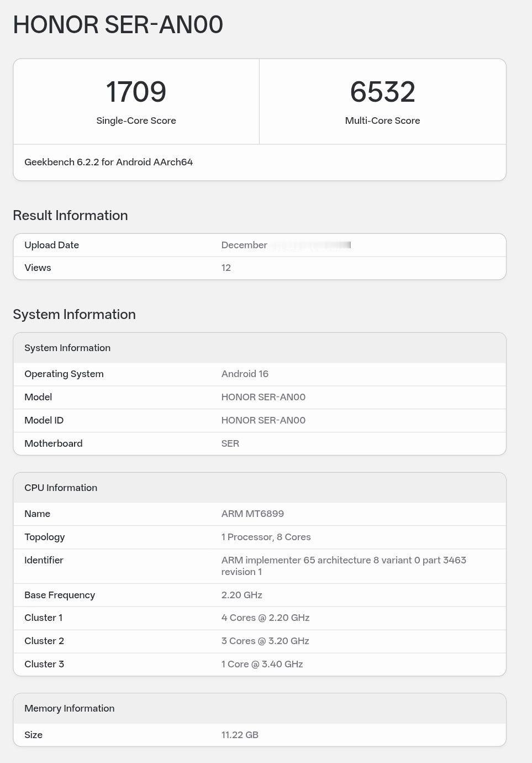Click the Model ID label
Screen dimensions: 532x763
(44, 420)
